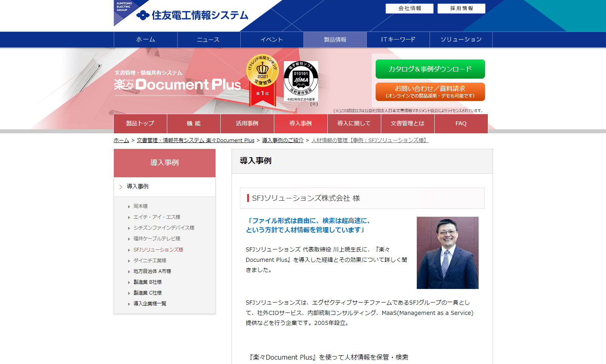606x364 pixels.
Task: Click the IT Trend 2021 ranking badge
Action: coord(262,80)
